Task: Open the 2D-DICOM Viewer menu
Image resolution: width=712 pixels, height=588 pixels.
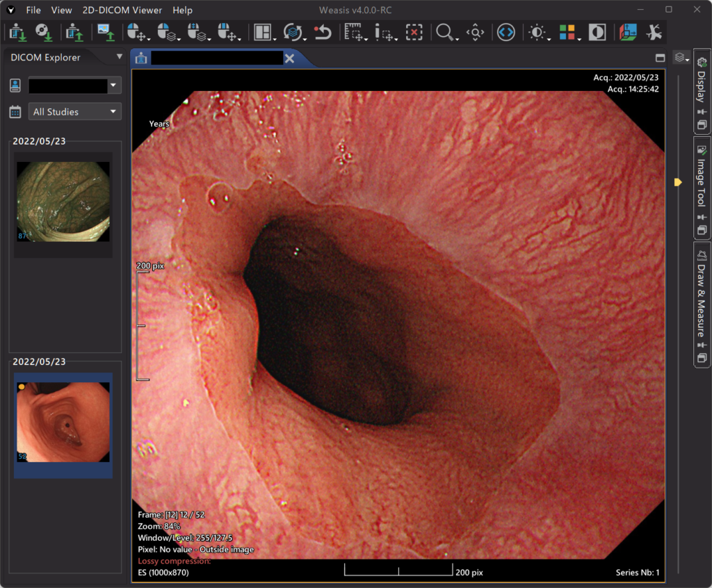Action: pyautogui.click(x=122, y=10)
